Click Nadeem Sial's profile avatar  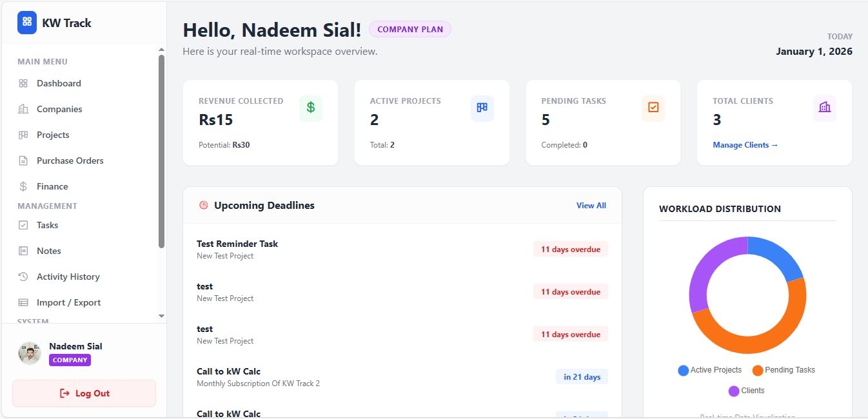click(29, 353)
